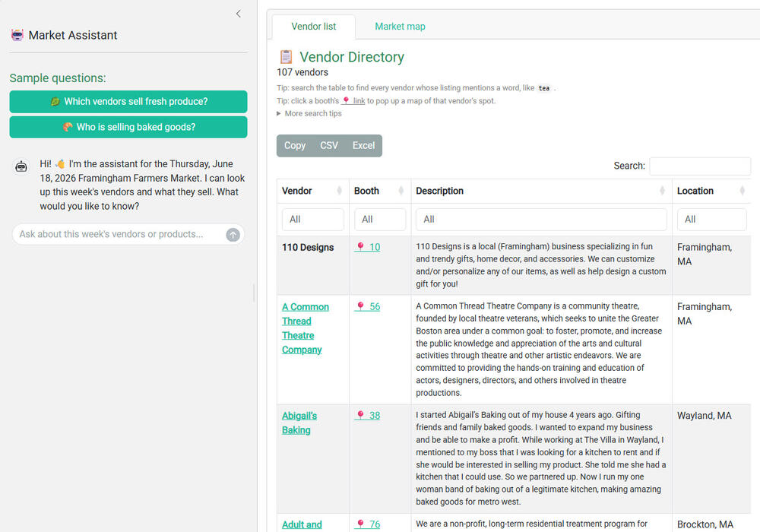Click the Vendor column header
760x532 pixels.
(312, 191)
